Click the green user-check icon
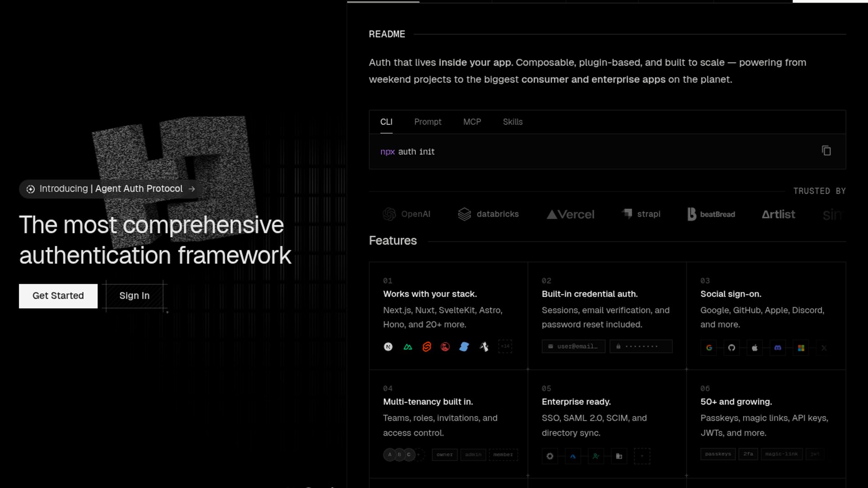The height and width of the screenshot is (488, 868). pyautogui.click(x=596, y=456)
